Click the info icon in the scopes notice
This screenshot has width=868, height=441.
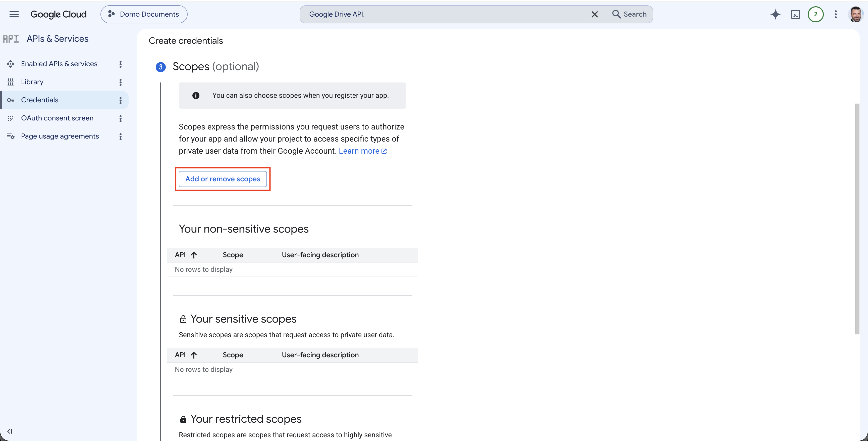point(196,96)
